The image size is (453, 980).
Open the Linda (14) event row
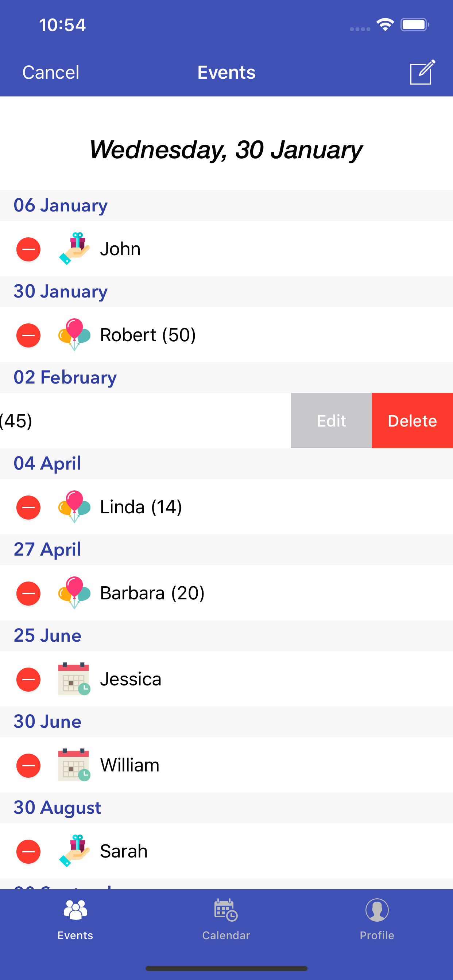226,507
